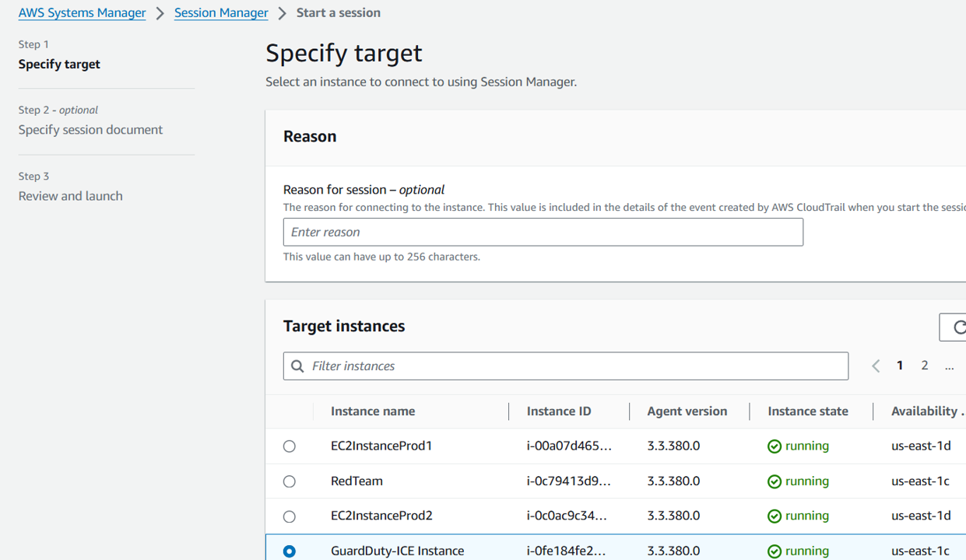Screen dimensions: 966x560
Task: Focus the Filter instances search box
Action: 566,366
